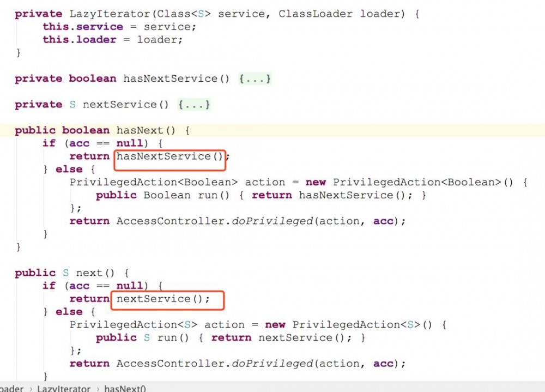Click the red-boxed hasNextService() call
The width and height of the screenshot is (545, 392).
coord(169,156)
